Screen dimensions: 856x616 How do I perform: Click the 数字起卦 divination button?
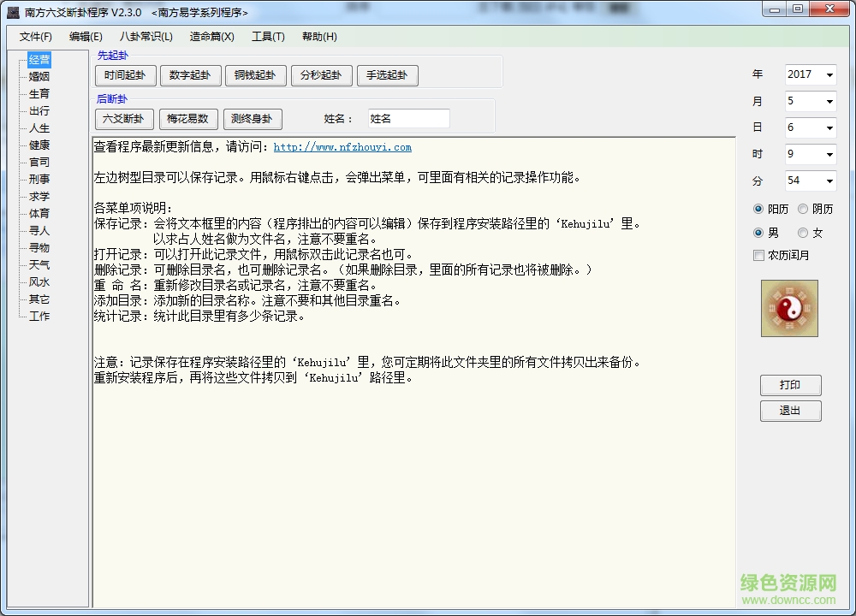click(x=190, y=75)
